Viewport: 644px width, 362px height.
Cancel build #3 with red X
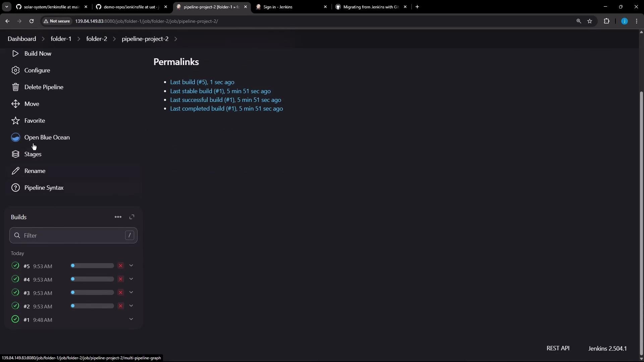[x=121, y=293]
